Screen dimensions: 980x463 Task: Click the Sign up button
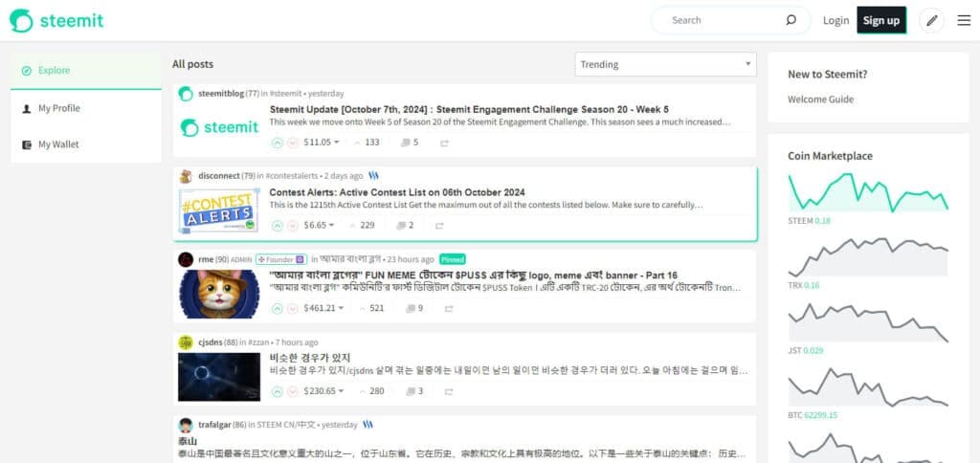pos(881,21)
